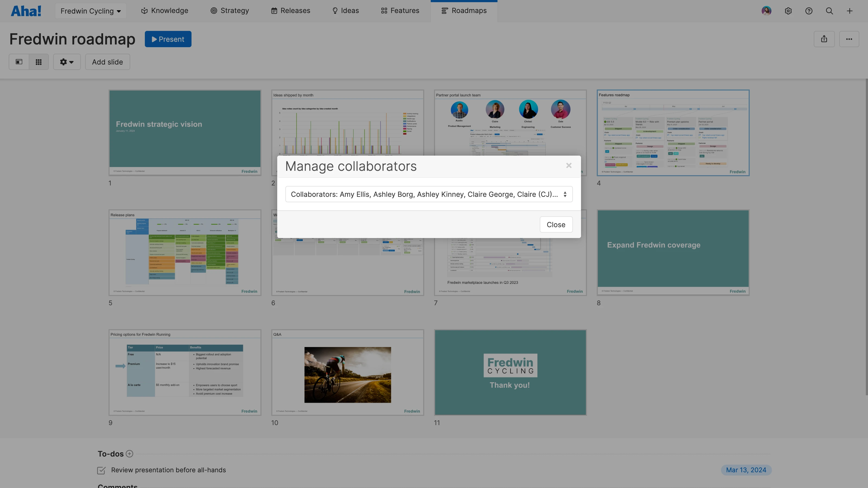This screenshot has height=488, width=868.
Task: Open the settings gear dropdown above slides
Action: (x=67, y=62)
